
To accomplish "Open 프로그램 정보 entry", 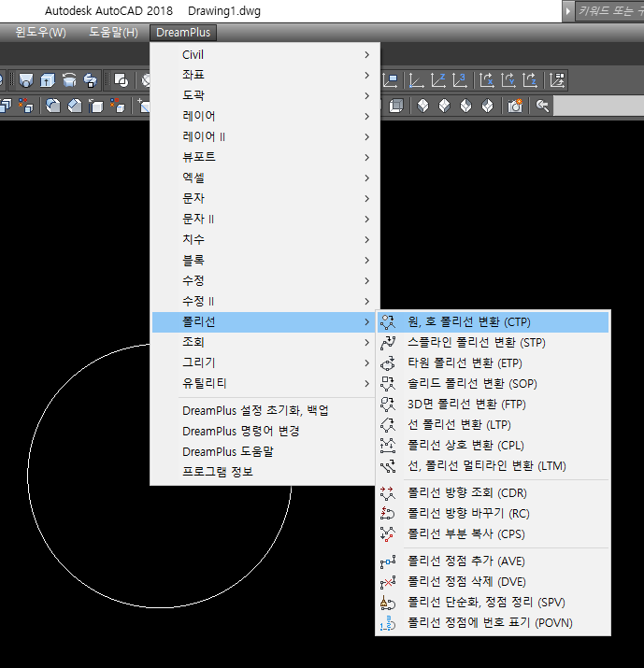I will point(264,472).
